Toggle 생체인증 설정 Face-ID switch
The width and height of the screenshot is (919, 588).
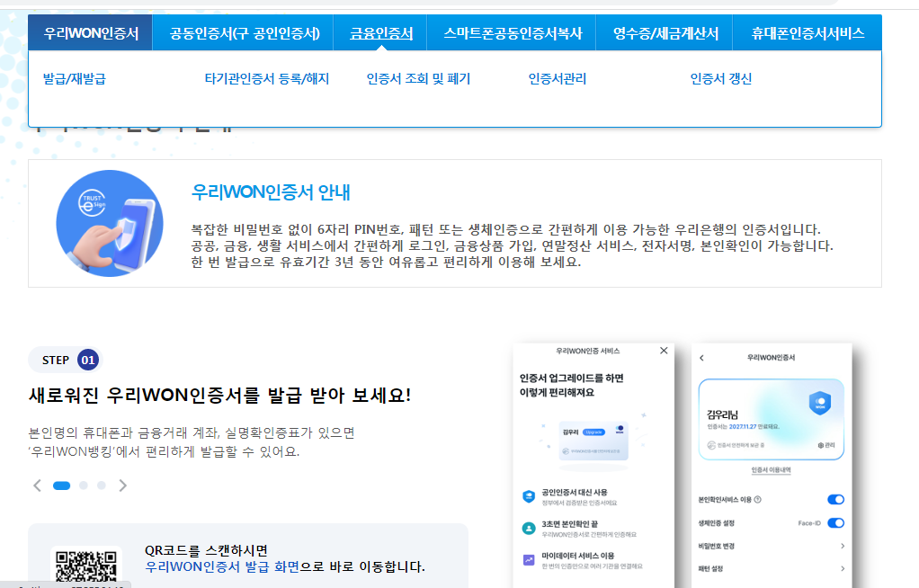pyautogui.click(x=835, y=523)
